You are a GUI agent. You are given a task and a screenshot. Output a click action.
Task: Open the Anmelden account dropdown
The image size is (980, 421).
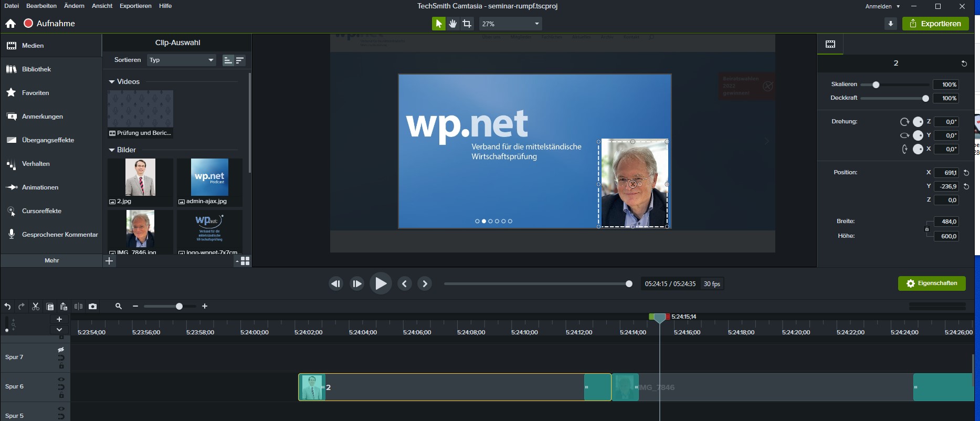click(882, 6)
